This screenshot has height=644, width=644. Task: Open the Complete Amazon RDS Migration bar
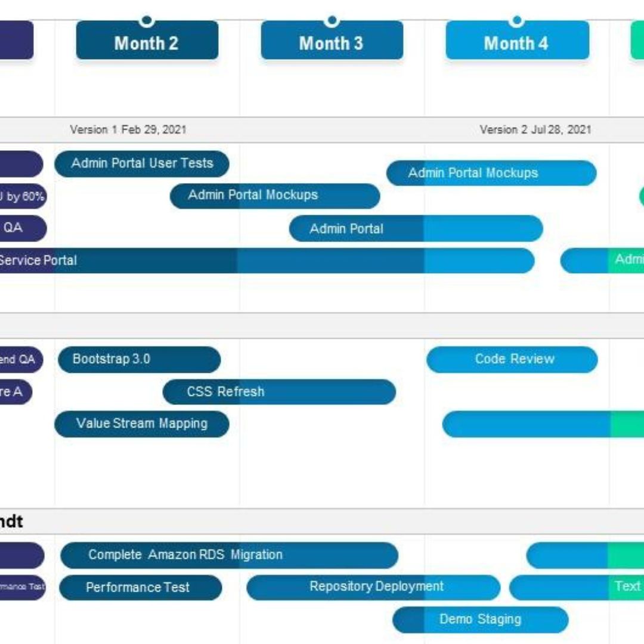click(x=229, y=555)
